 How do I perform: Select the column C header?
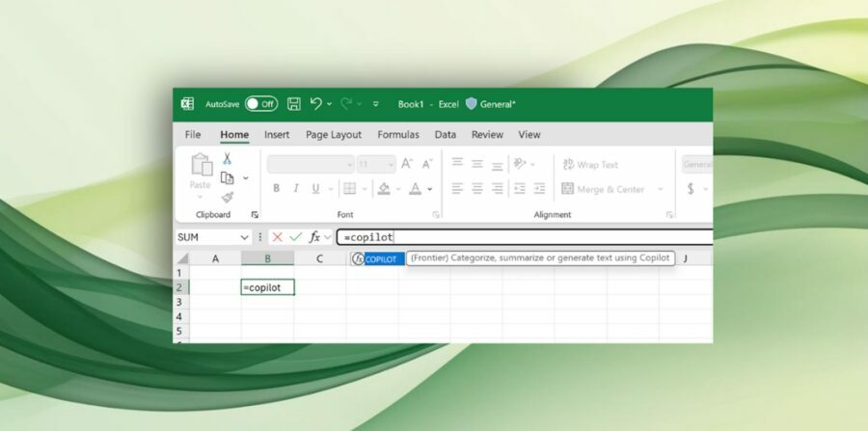[x=320, y=258]
